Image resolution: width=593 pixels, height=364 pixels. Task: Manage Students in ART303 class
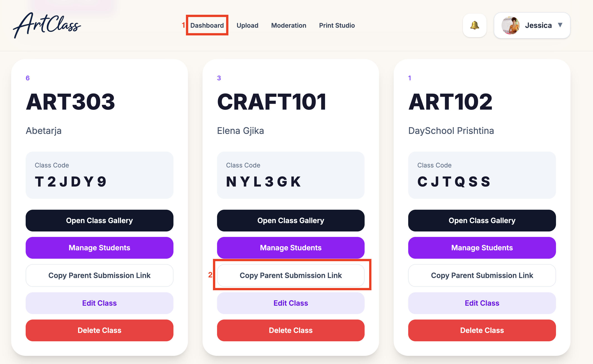click(x=99, y=248)
